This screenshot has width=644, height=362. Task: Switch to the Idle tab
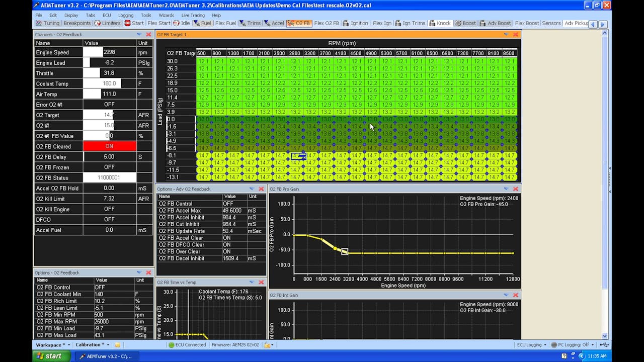point(182,23)
